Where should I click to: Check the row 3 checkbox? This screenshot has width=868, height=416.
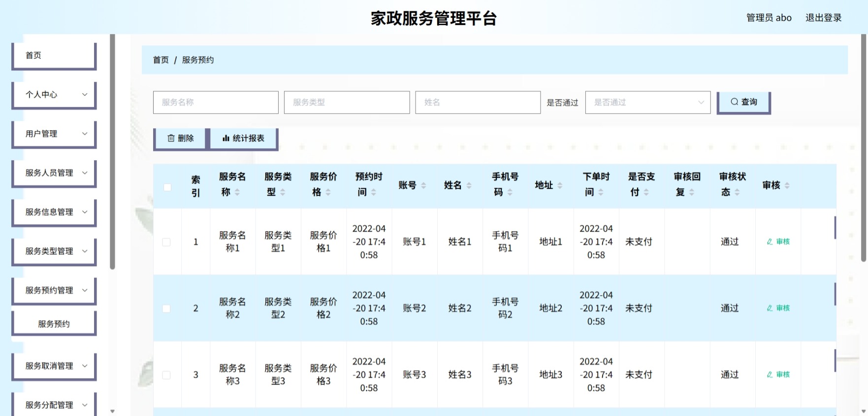click(166, 375)
